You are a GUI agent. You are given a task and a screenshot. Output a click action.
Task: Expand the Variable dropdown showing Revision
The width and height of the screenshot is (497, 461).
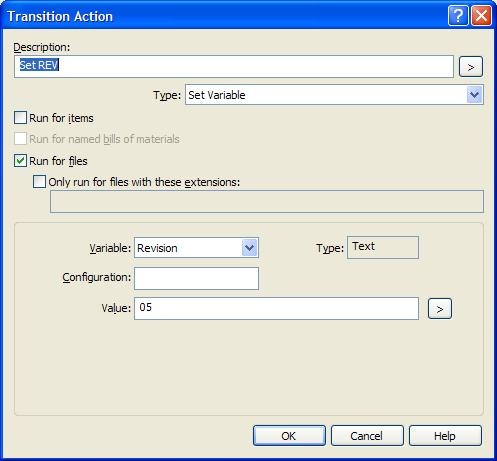pyautogui.click(x=196, y=248)
